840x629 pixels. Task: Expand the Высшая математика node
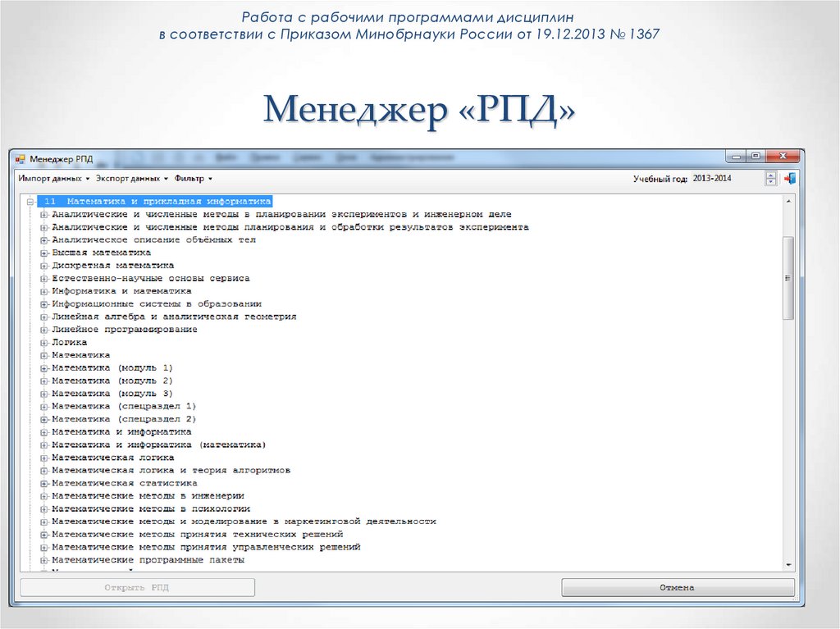pyautogui.click(x=43, y=253)
